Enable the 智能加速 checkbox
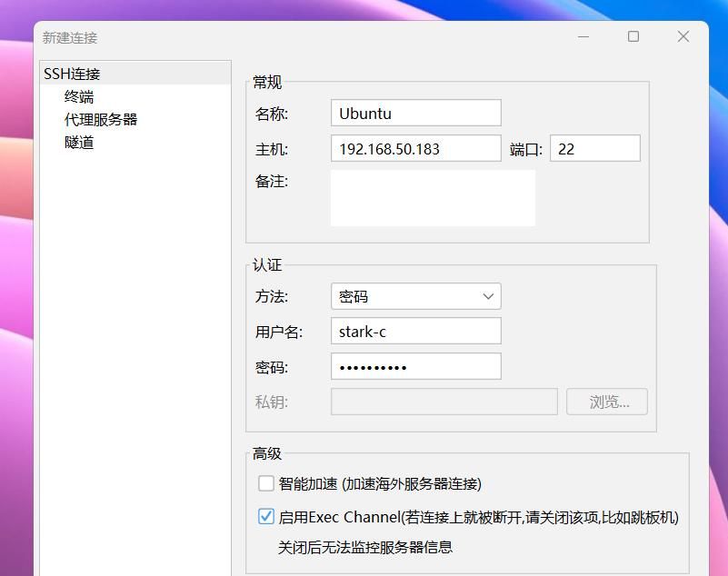The height and width of the screenshot is (576, 728). tap(266, 483)
